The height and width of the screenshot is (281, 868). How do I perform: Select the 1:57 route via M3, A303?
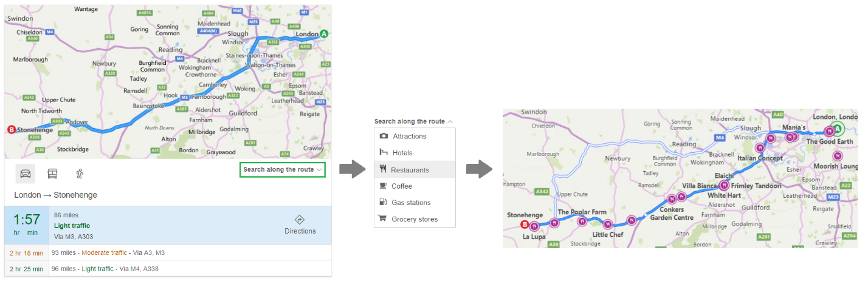click(x=168, y=225)
